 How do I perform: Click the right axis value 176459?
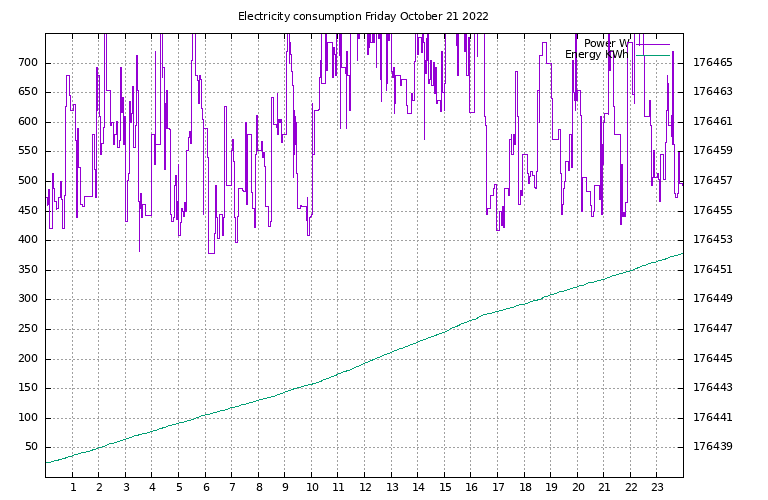tap(713, 150)
